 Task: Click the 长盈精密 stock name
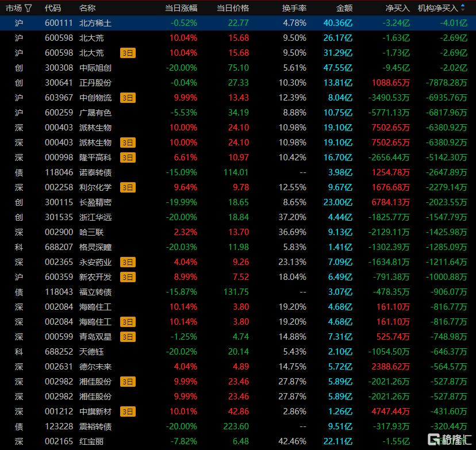95,202
